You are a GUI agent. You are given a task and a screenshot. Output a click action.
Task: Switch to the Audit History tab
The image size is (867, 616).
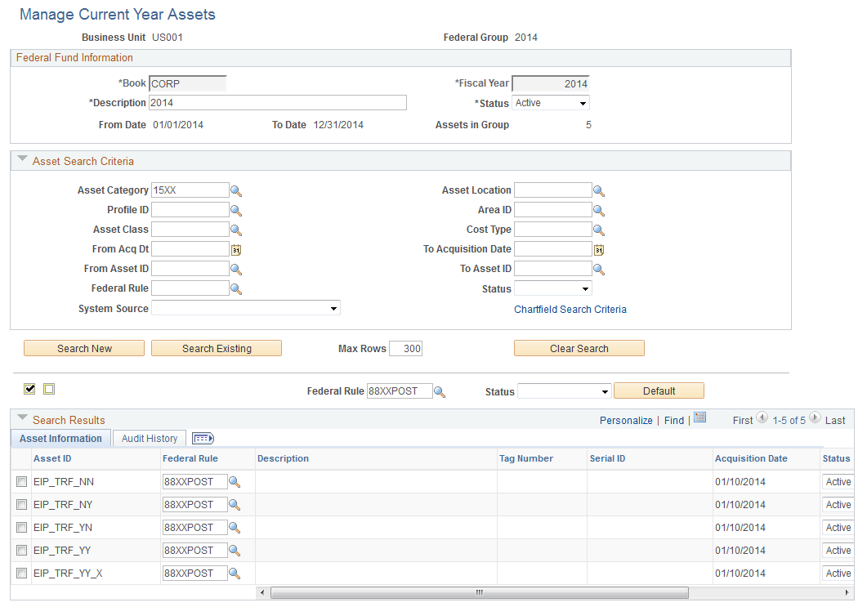[150, 438]
